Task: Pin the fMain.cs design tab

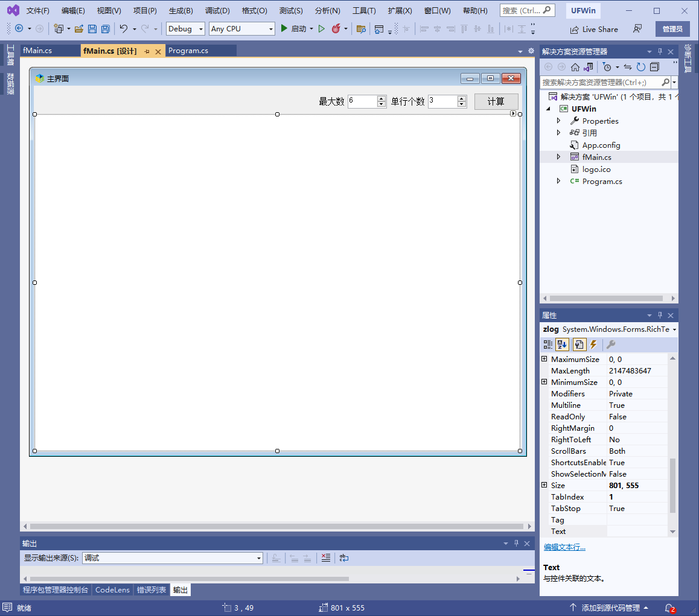Action: (147, 52)
